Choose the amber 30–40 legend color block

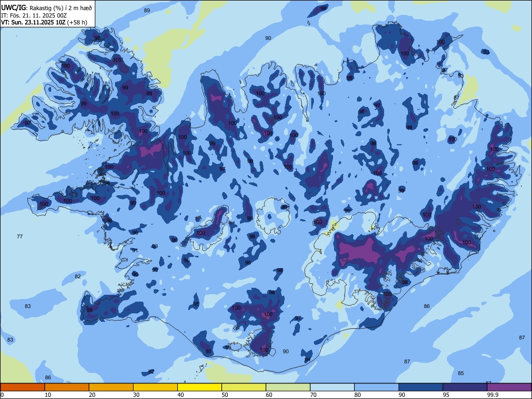pyautogui.click(x=155, y=387)
